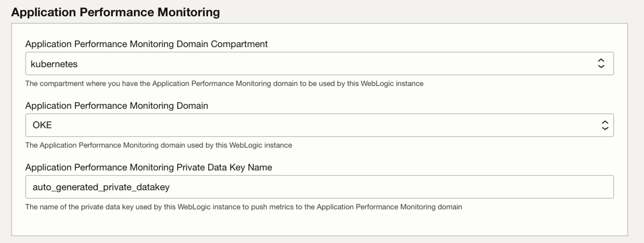Expand the Application Performance Monitoring Domain dropdown
The height and width of the screenshot is (243, 644).
[319, 125]
